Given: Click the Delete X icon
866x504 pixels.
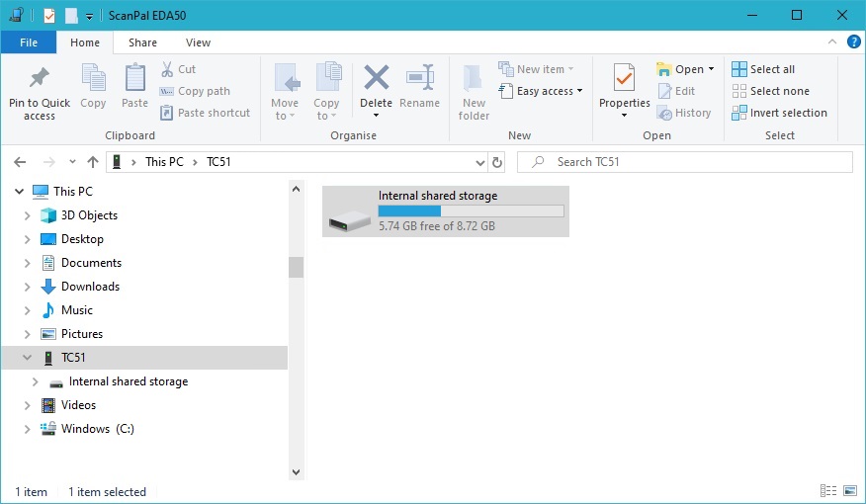Looking at the screenshot, I should [x=376, y=77].
